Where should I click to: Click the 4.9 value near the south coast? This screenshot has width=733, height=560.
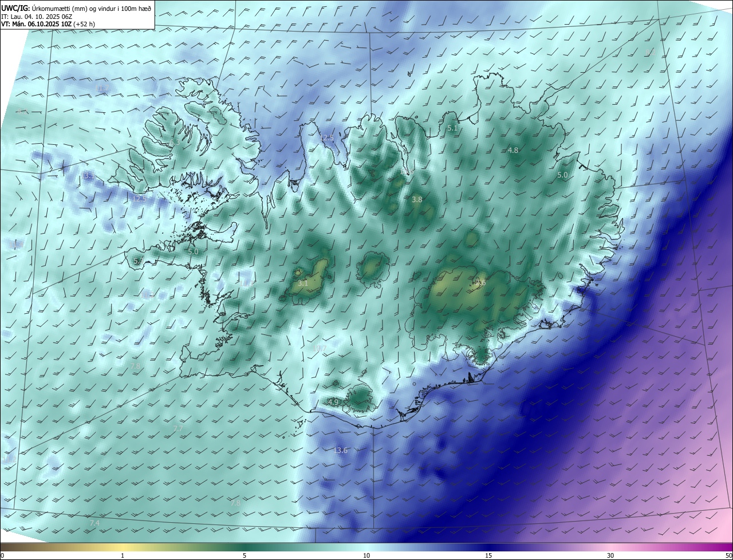click(x=333, y=402)
